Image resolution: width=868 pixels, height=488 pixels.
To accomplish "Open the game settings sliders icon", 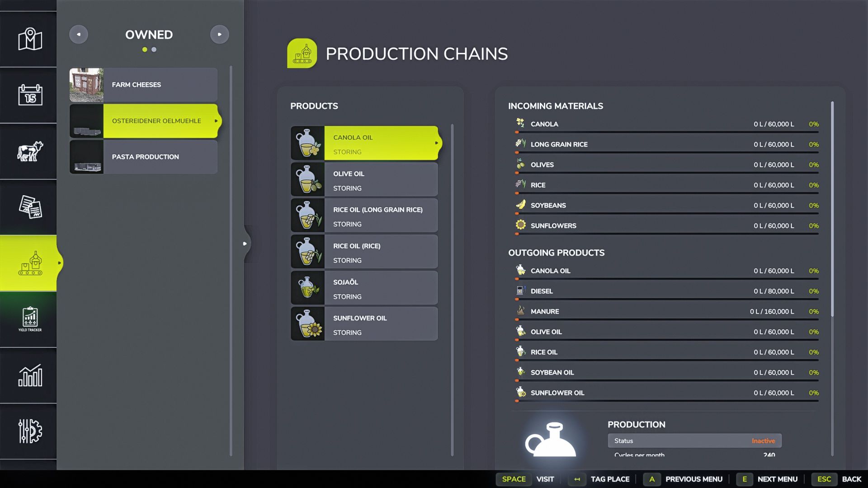I will 30,431.
